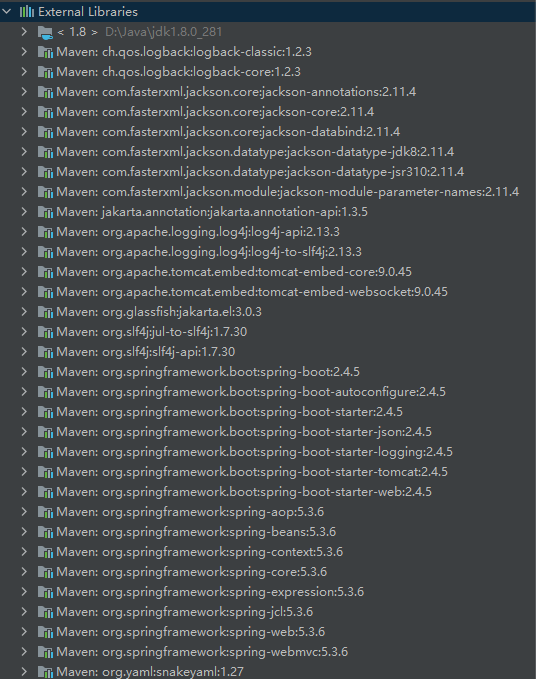Click the spring-boot:2.4.5 library icon
The image size is (536, 679).
click(x=45, y=372)
